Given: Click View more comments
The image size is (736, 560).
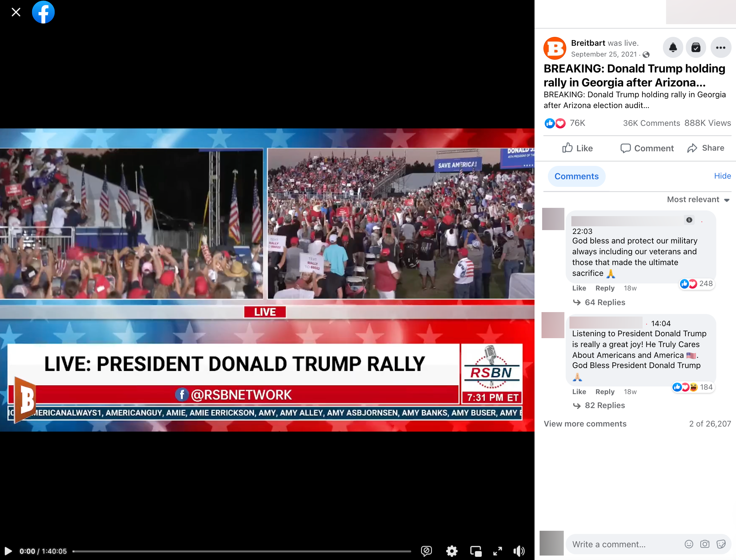Looking at the screenshot, I should coord(585,424).
